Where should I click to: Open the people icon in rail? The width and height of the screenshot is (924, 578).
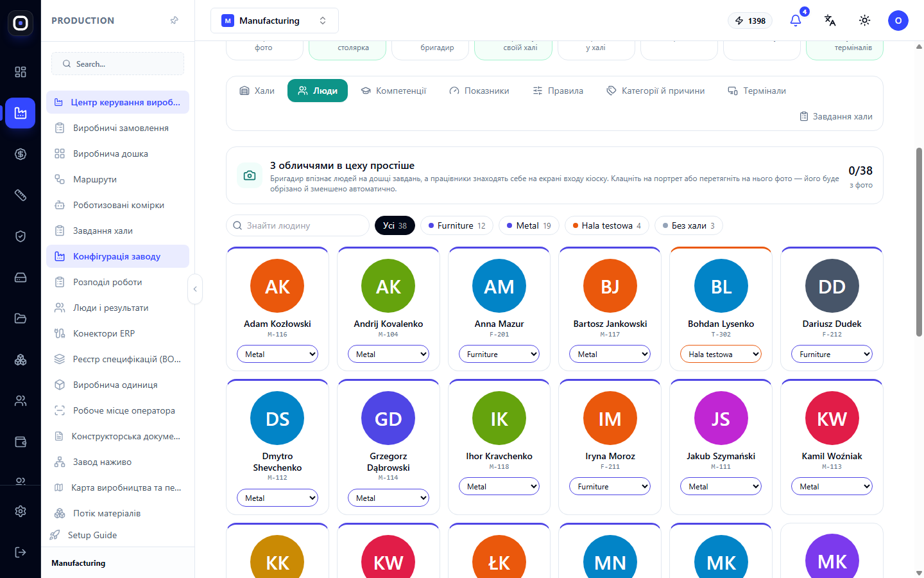tap(21, 401)
